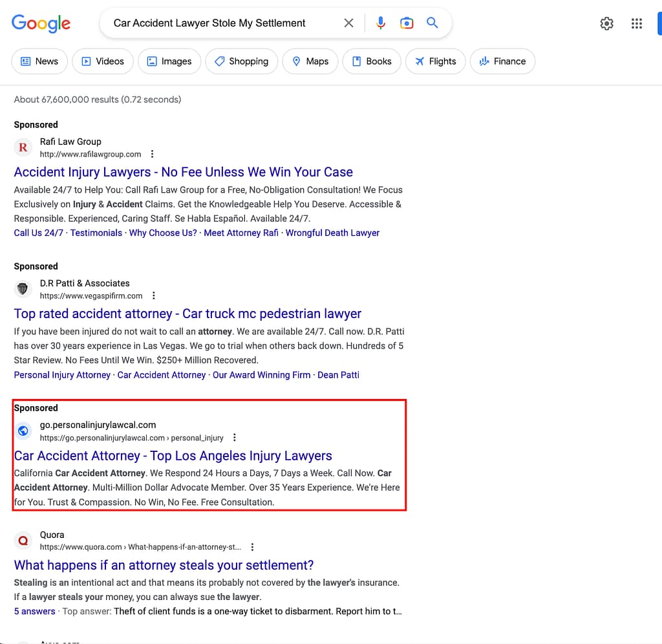Open the Dean Patti sitelink
662x644 pixels.
click(x=338, y=375)
